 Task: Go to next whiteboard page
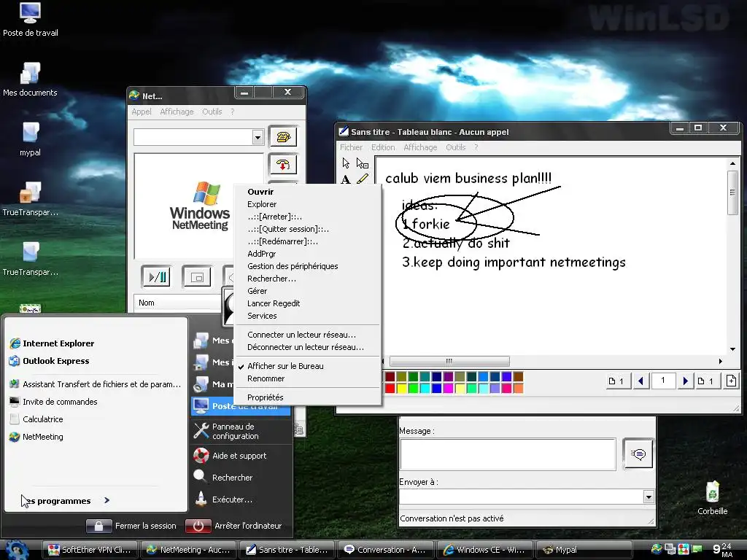(685, 381)
